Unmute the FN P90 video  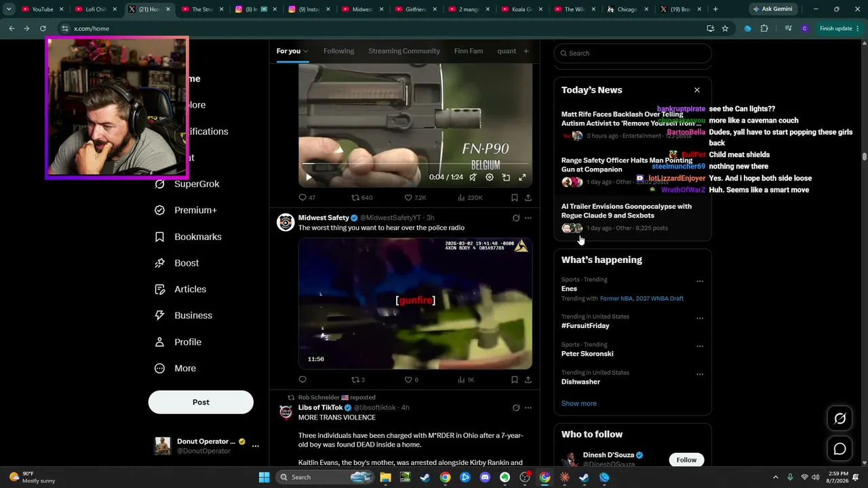(473, 178)
